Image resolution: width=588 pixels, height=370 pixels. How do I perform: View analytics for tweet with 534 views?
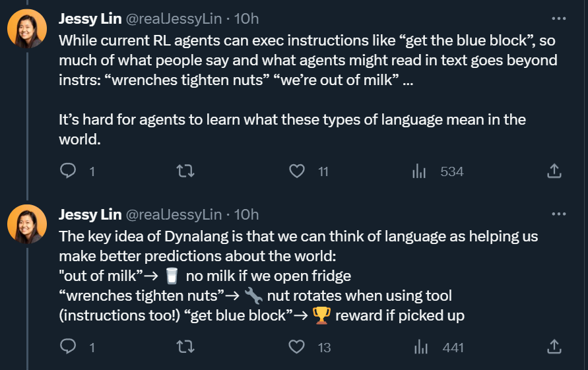419,171
